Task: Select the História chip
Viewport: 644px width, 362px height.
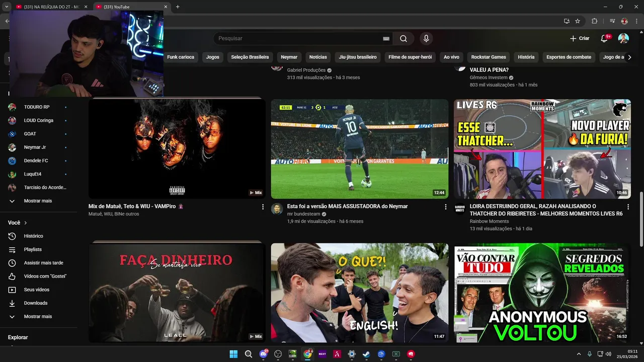Action: (x=526, y=57)
